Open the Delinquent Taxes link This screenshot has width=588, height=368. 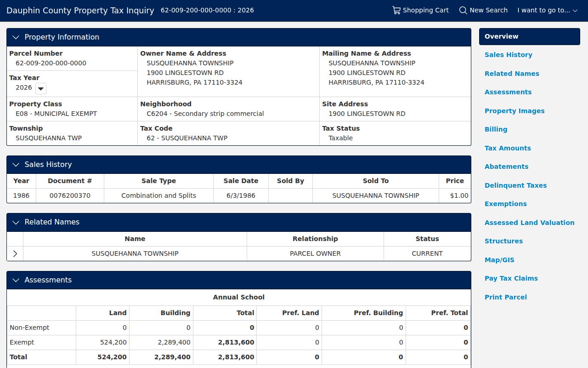pyautogui.click(x=515, y=185)
